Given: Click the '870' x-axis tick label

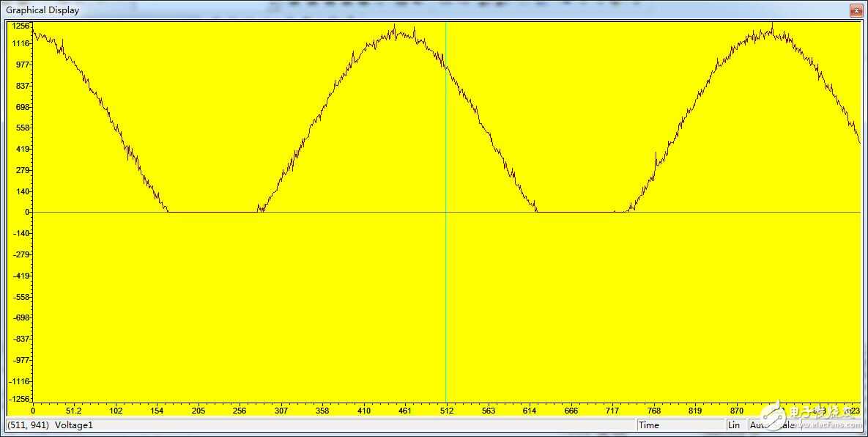Looking at the screenshot, I should coord(736,411).
